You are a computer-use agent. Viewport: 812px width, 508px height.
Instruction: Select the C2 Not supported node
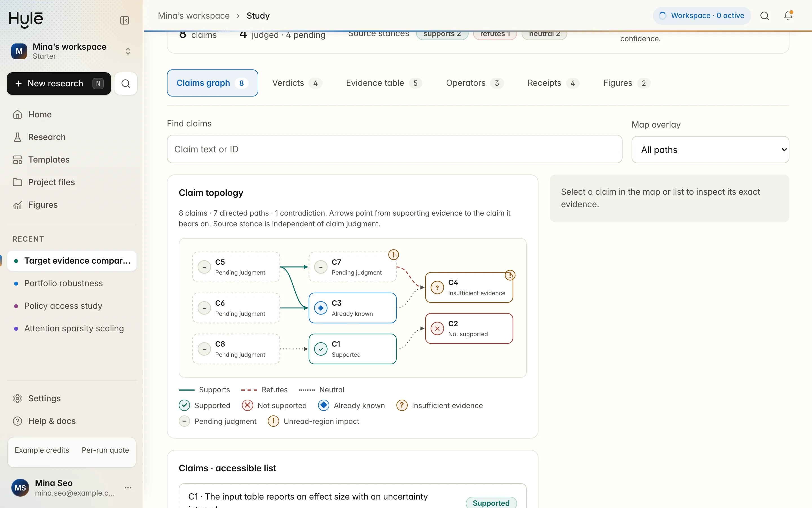pyautogui.click(x=469, y=329)
